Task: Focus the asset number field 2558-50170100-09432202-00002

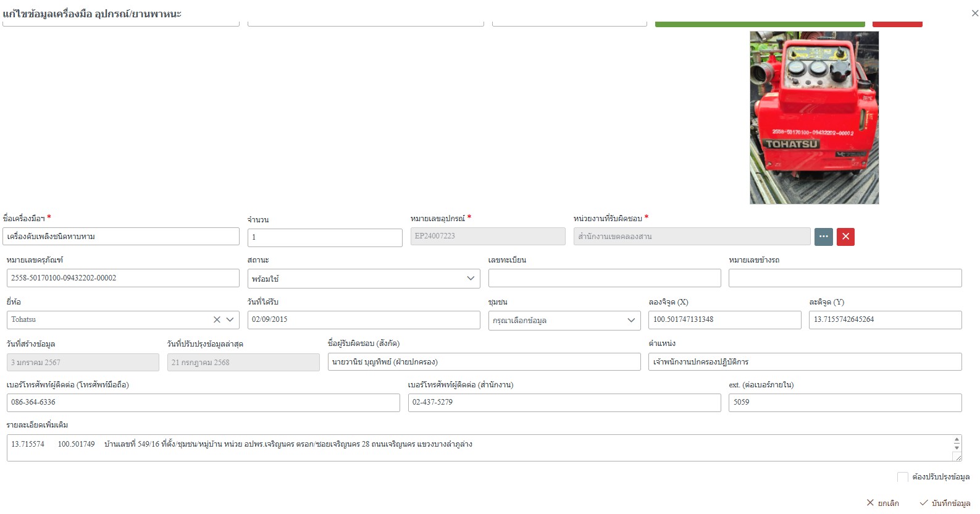Action: coord(123,278)
